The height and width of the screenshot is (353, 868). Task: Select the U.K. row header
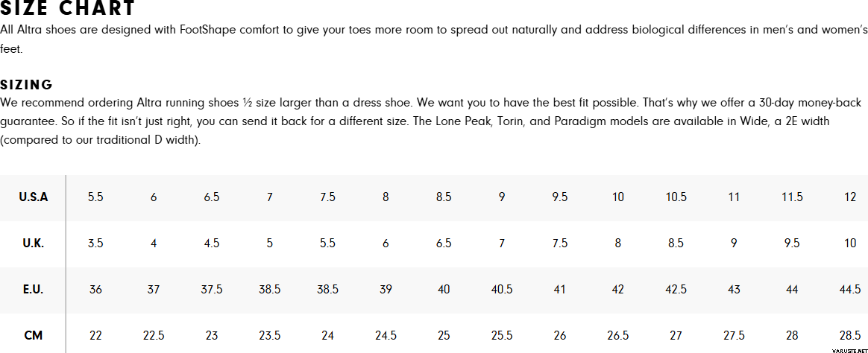coord(34,243)
